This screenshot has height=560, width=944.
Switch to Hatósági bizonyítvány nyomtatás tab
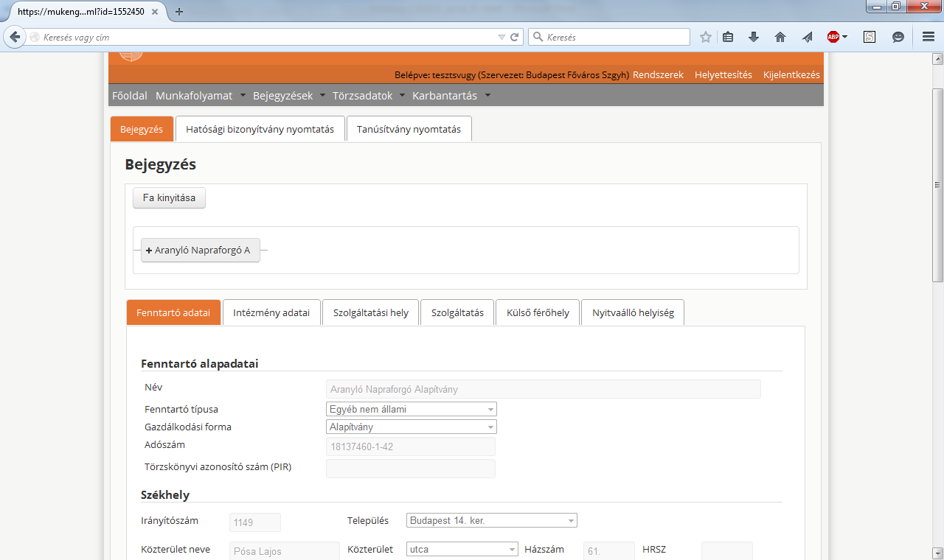260,129
